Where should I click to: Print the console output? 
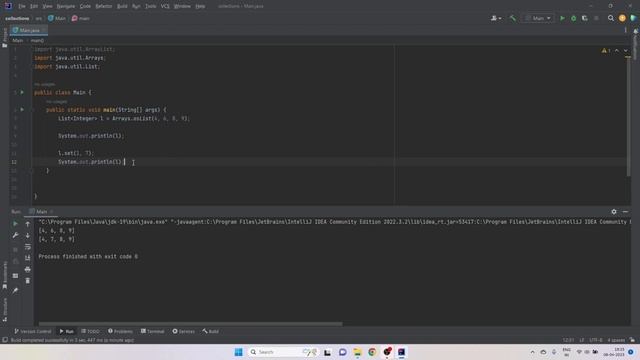click(x=27, y=269)
